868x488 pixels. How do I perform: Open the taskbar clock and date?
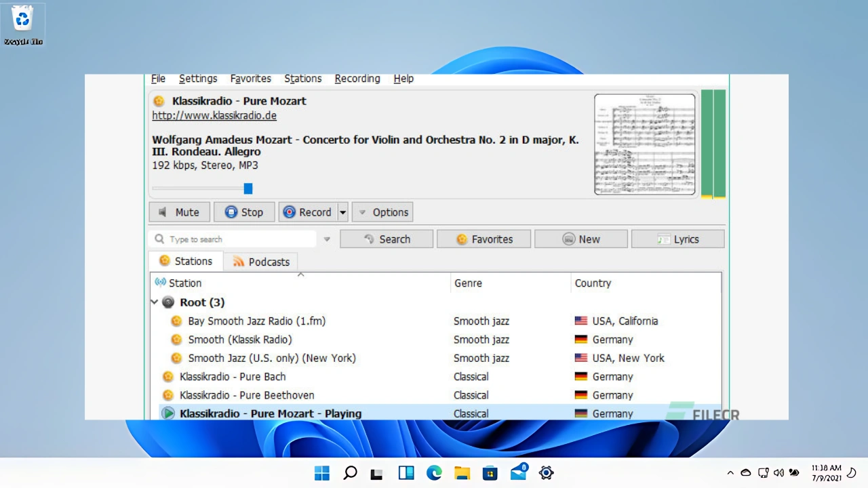pyautogui.click(x=826, y=472)
